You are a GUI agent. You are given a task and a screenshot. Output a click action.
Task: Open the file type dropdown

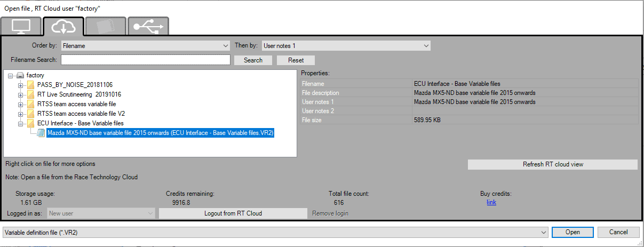[275, 233]
